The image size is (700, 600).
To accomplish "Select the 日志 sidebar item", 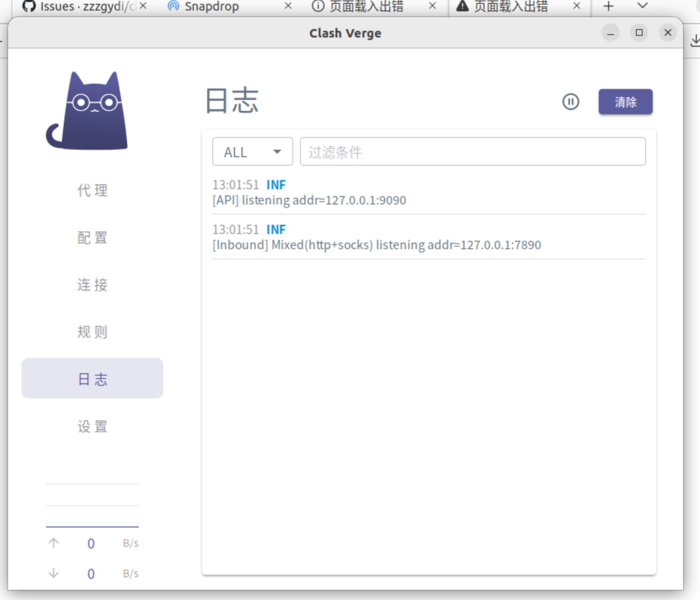I will (92, 379).
